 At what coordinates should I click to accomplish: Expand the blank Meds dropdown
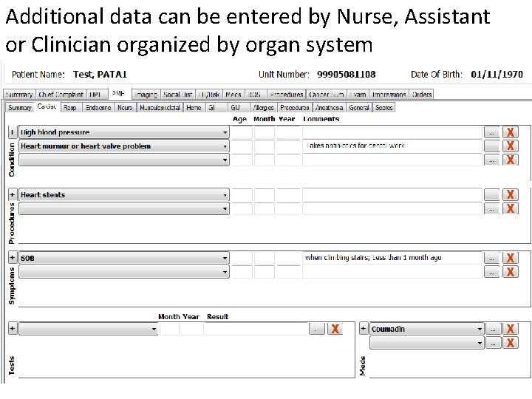point(427,343)
